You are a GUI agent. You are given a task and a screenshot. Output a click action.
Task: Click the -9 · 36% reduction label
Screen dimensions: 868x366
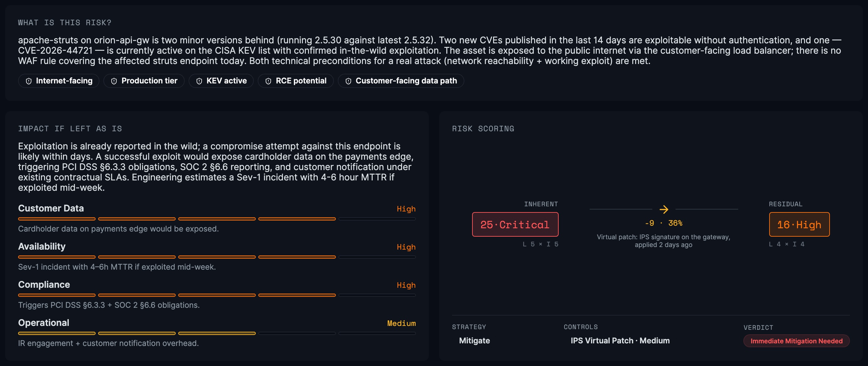pos(664,223)
